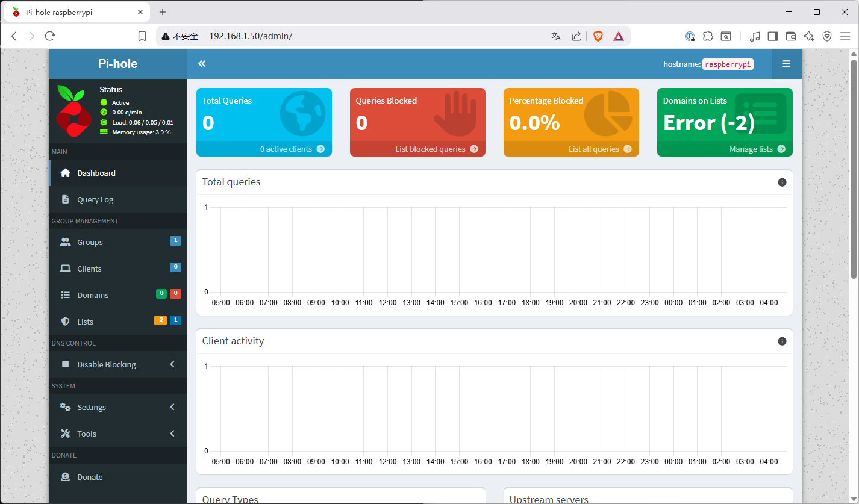
Task: Click the Pi-hole title header
Action: [x=118, y=64]
